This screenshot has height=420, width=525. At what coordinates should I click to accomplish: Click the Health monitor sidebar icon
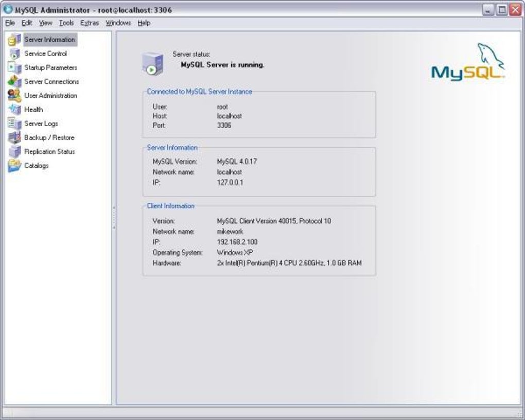(14, 110)
